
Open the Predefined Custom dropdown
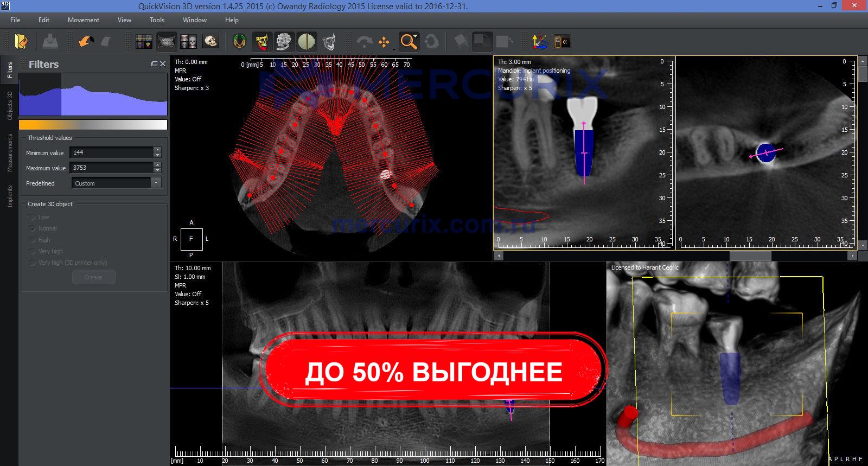tap(116, 183)
